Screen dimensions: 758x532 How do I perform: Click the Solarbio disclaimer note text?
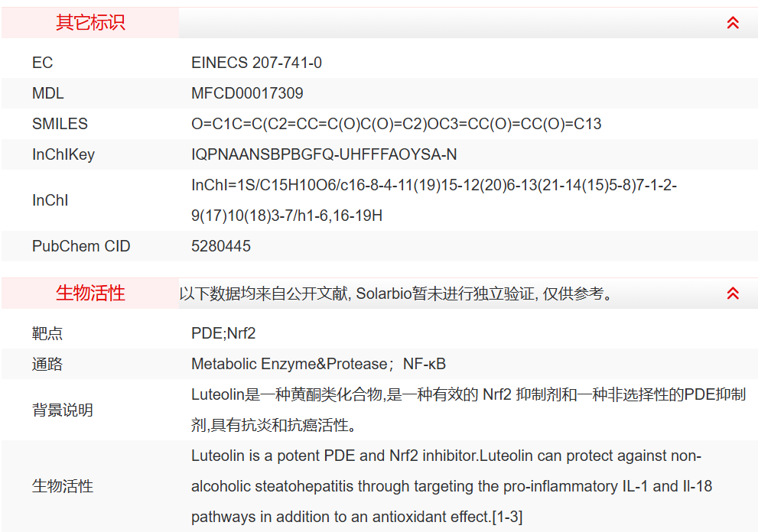coord(396,294)
